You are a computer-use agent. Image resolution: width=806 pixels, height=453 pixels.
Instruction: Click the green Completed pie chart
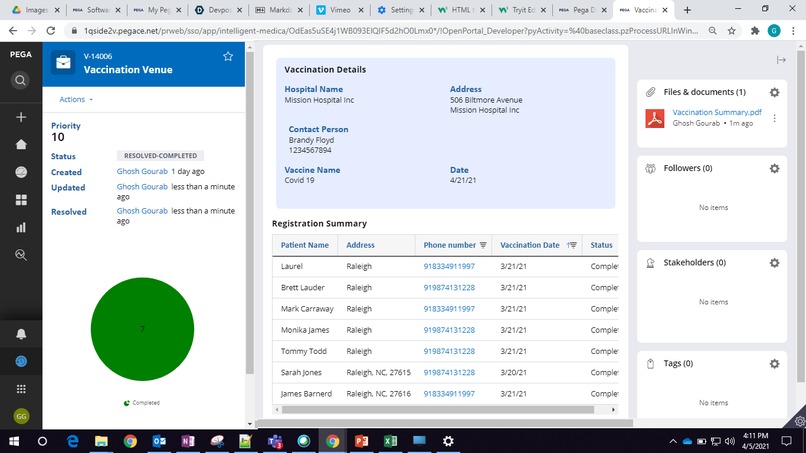pos(142,329)
